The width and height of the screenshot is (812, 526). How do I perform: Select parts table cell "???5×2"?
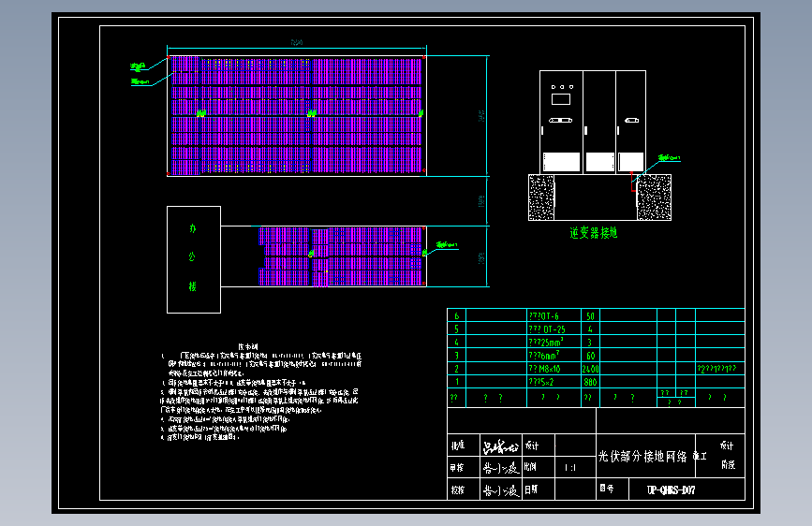pyautogui.click(x=541, y=382)
